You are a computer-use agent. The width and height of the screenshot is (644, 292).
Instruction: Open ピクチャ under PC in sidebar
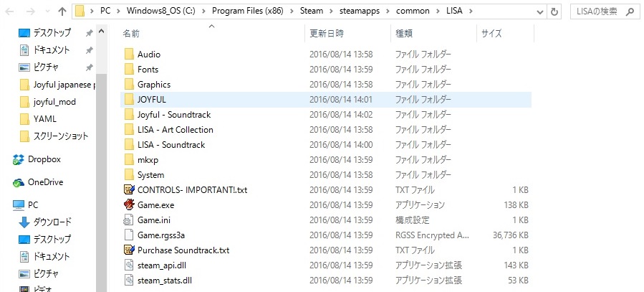point(46,273)
